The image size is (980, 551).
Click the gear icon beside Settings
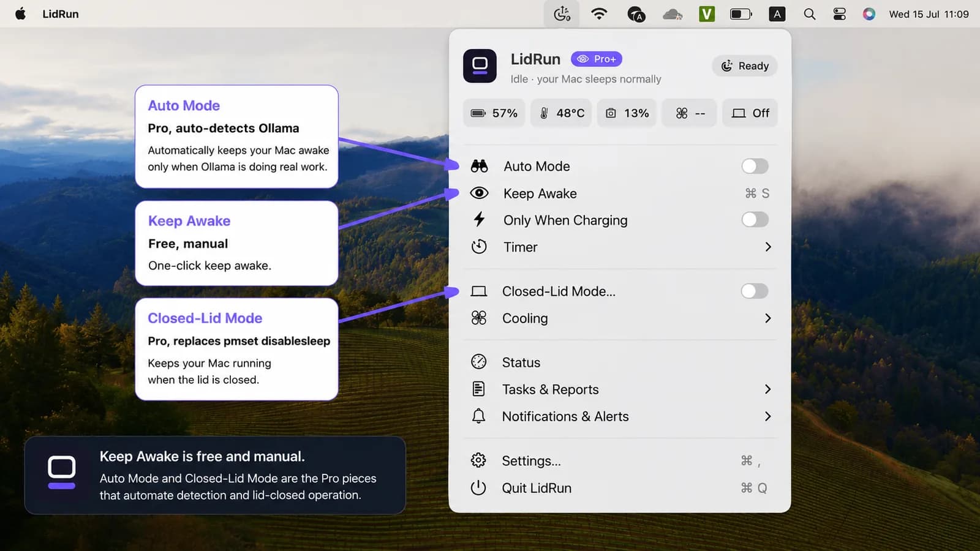click(478, 460)
